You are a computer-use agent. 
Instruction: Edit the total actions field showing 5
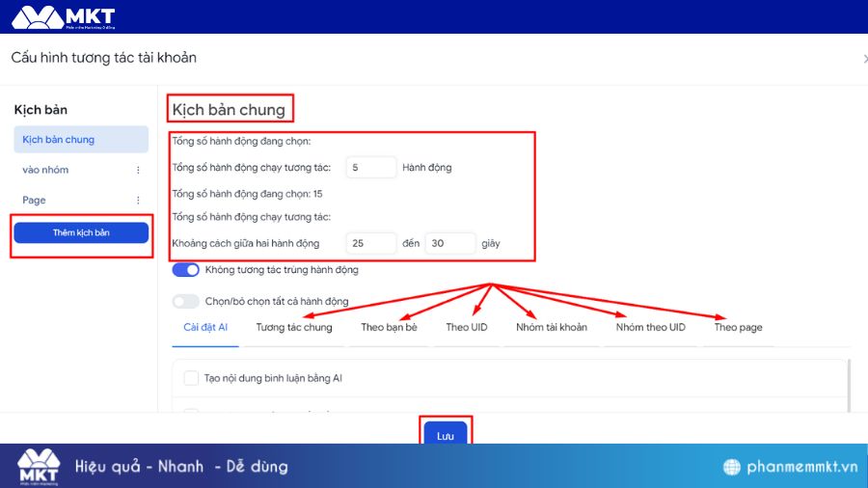[x=371, y=167]
